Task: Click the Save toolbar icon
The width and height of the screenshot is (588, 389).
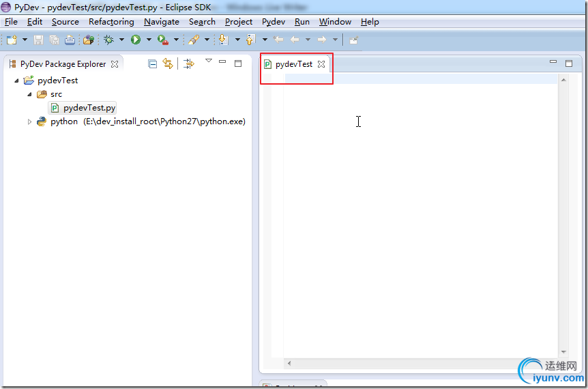Action: tap(38, 40)
